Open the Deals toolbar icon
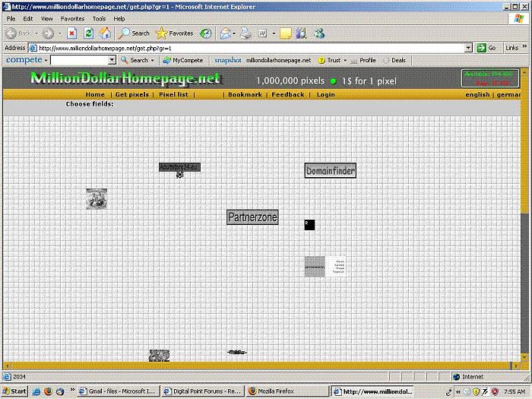Image resolution: width=532 pixels, height=399 pixels. 386,60
